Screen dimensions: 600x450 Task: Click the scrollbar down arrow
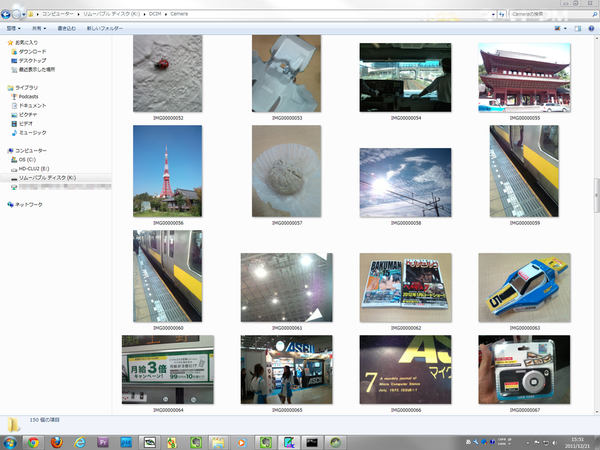coord(597,412)
